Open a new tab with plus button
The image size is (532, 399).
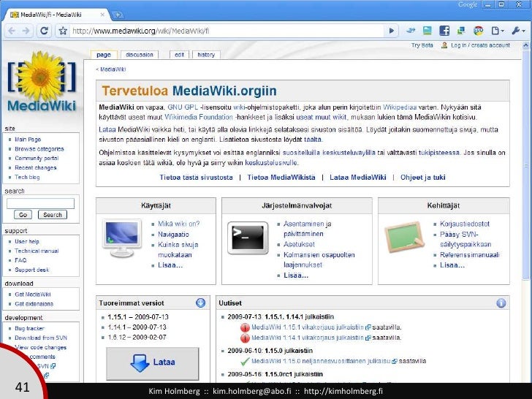pyautogui.click(x=118, y=15)
